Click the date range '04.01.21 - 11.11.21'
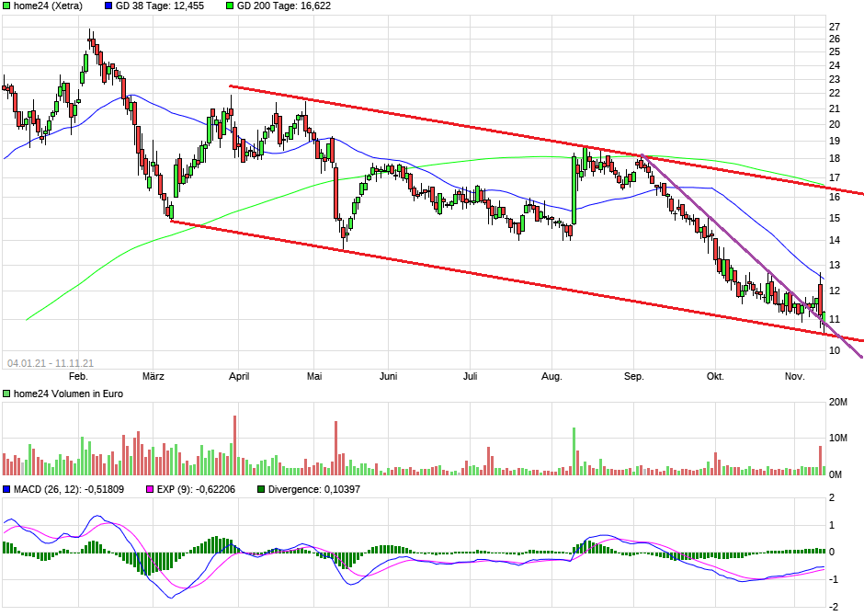Image resolution: width=864 pixels, height=616 pixels. pyautogui.click(x=51, y=364)
